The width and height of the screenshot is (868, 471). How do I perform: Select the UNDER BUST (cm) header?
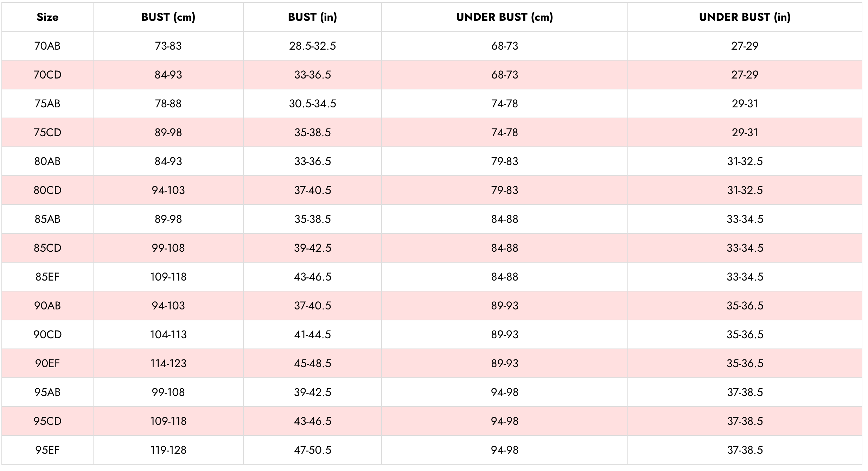(x=505, y=17)
